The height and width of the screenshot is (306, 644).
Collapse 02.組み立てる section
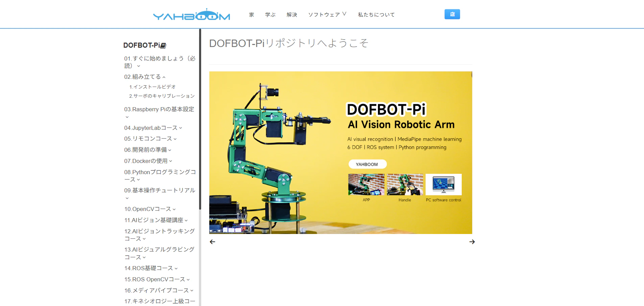pyautogui.click(x=145, y=77)
